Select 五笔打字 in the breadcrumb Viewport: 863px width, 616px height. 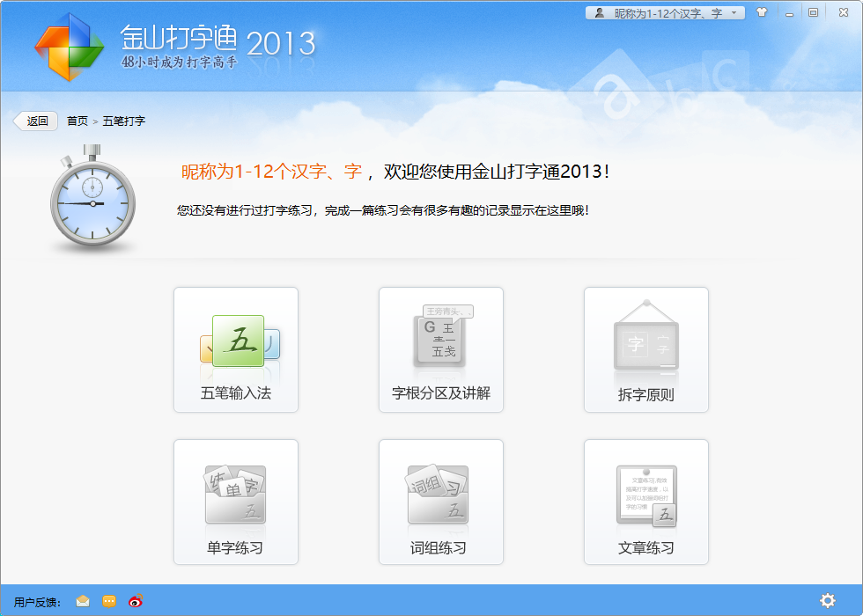tap(125, 121)
